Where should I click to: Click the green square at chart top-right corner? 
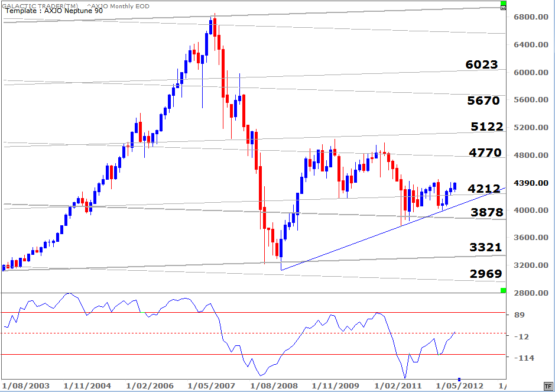503,3
